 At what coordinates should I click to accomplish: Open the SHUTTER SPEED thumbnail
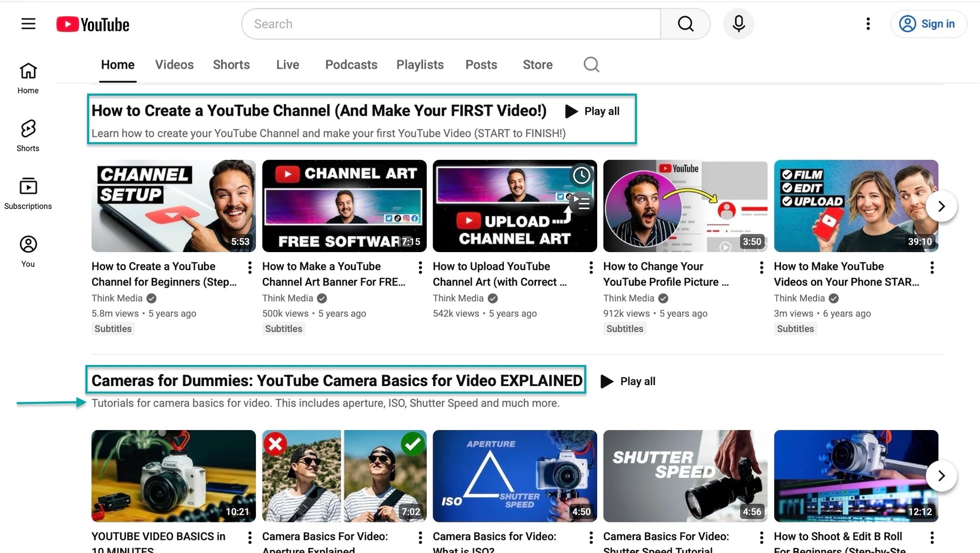point(685,476)
